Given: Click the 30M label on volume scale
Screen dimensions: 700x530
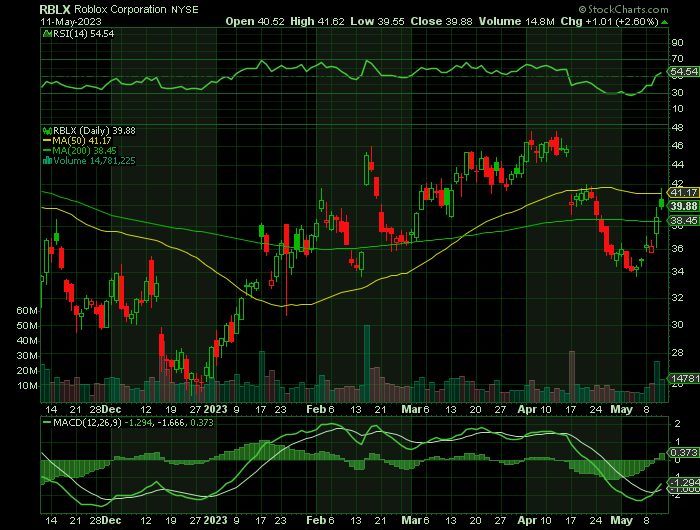Looking at the screenshot, I should 27,356.
